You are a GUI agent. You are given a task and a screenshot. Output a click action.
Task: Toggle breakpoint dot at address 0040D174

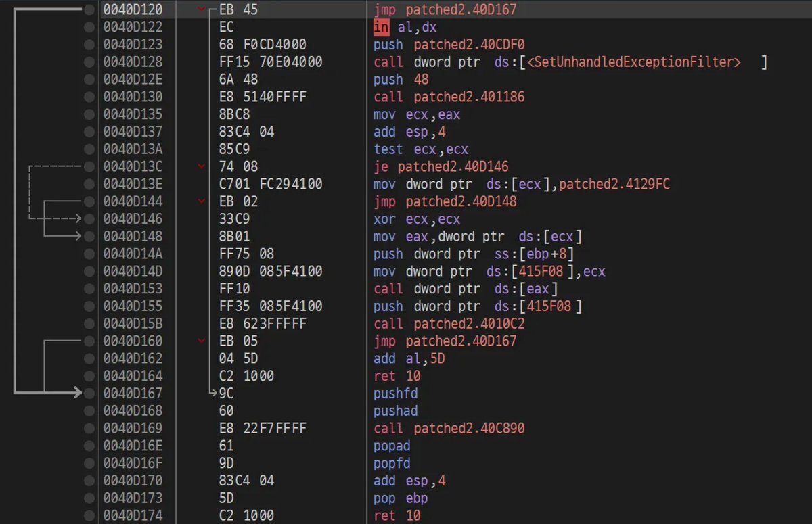(x=89, y=515)
